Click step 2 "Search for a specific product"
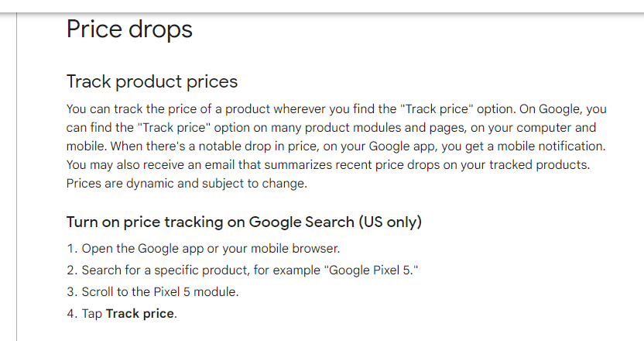Screen dimensions: 644x341 [x=186, y=270]
